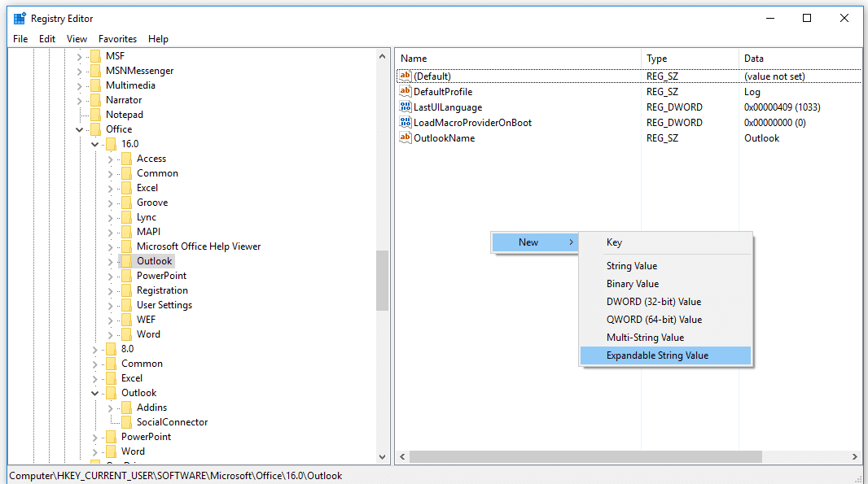The image size is (868, 484).
Task: Sort by the Type column header
Action: [x=690, y=58]
